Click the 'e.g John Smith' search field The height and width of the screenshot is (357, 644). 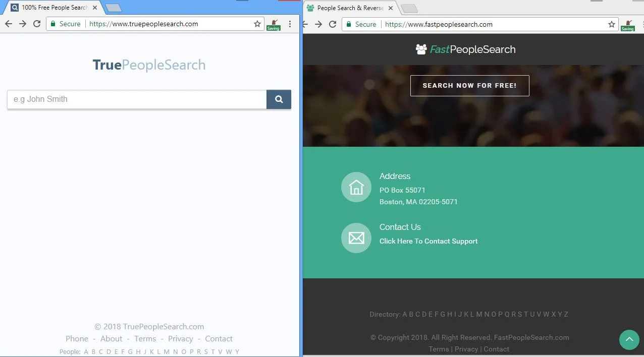(137, 99)
